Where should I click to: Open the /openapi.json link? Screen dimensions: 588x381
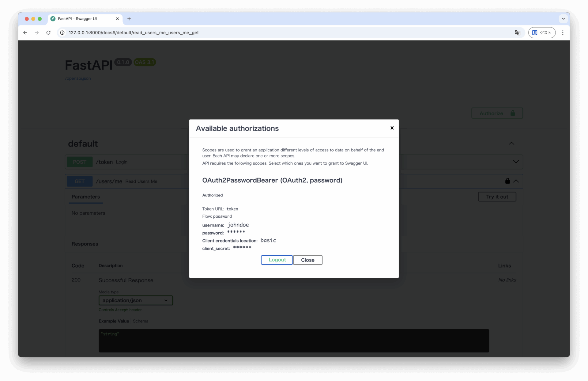78,78
